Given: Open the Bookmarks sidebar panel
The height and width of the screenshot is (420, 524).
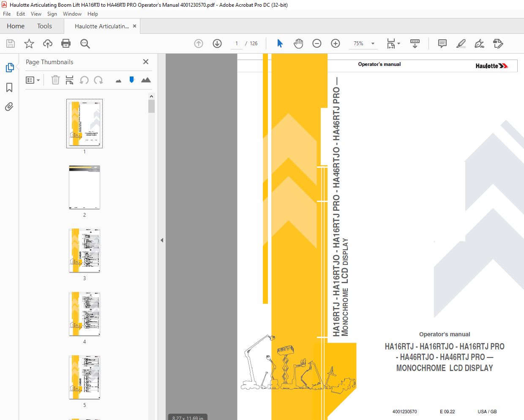Looking at the screenshot, I should coord(9,87).
